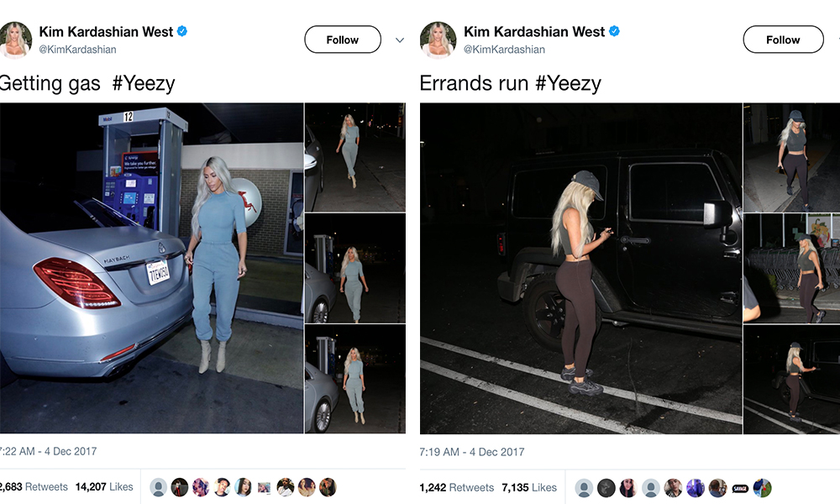The image size is (840, 504).
Task: Open large black Jeep parking lot photo
Action: (x=580, y=268)
